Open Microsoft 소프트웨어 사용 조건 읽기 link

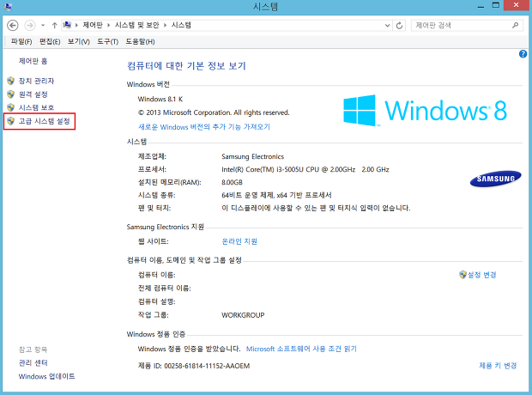point(301,349)
